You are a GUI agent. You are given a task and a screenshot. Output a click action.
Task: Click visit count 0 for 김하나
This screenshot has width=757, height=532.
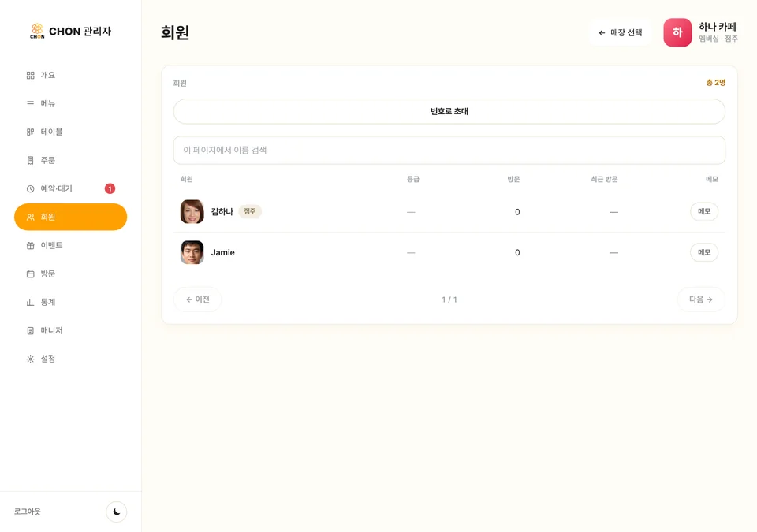coord(517,212)
